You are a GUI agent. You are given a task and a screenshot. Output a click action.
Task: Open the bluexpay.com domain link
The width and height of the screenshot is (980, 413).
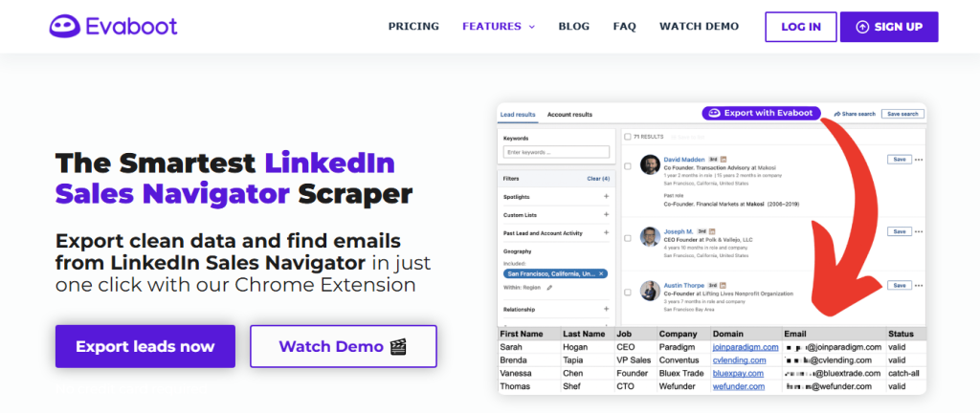(x=738, y=373)
